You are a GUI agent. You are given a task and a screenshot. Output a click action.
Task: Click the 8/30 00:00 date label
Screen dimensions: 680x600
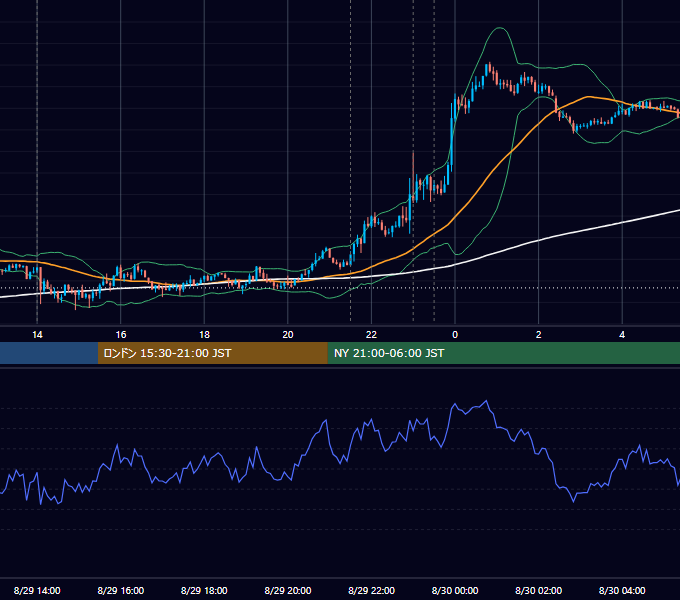coord(455,590)
